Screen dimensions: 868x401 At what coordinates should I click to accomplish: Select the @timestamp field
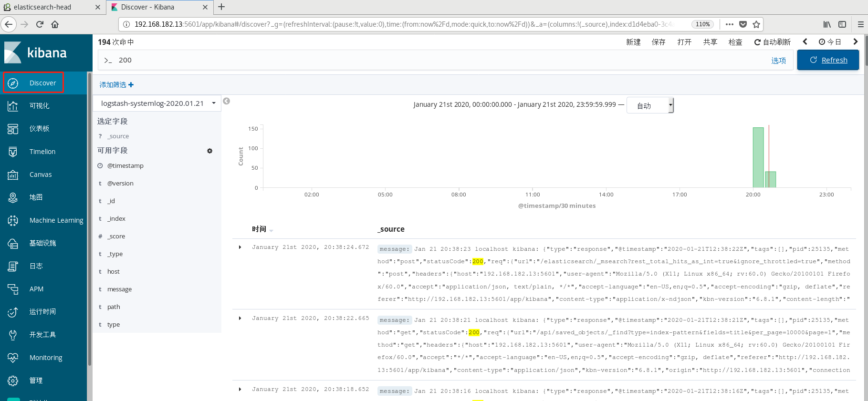(125, 165)
